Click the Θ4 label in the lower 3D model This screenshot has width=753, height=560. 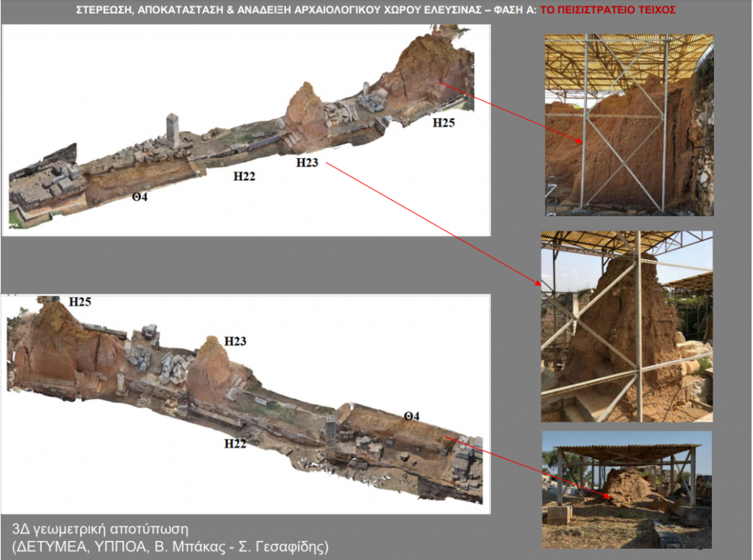pyautogui.click(x=411, y=417)
